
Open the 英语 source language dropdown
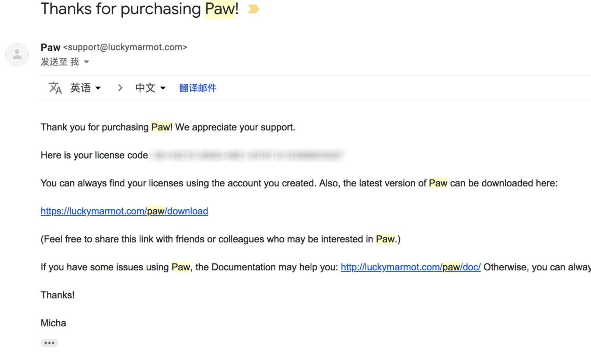click(85, 88)
